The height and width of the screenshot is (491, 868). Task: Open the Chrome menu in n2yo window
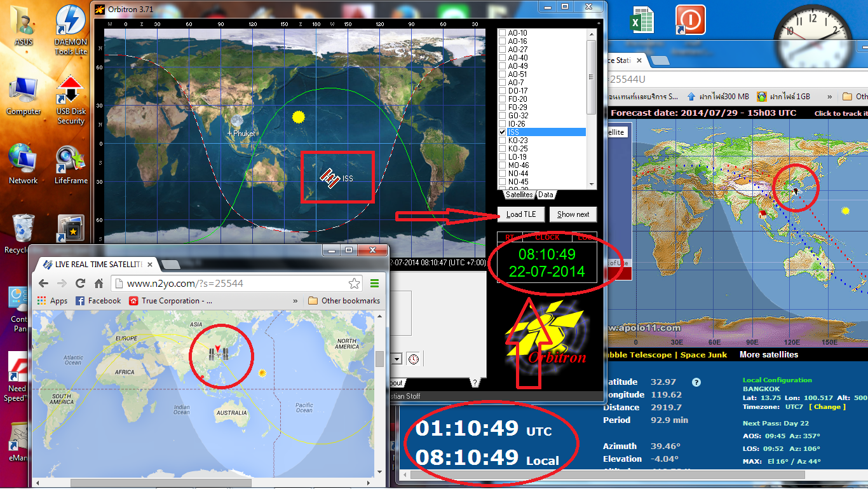pyautogui.click(x=375, y=283)
